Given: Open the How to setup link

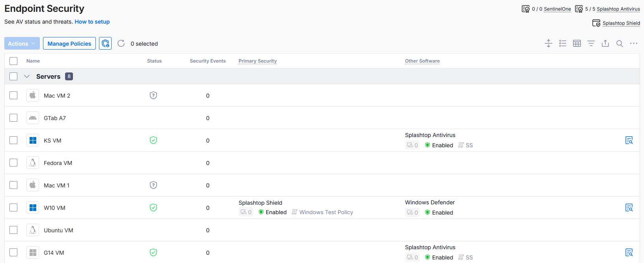Looking at the screenshot, I should click(92, 22).
